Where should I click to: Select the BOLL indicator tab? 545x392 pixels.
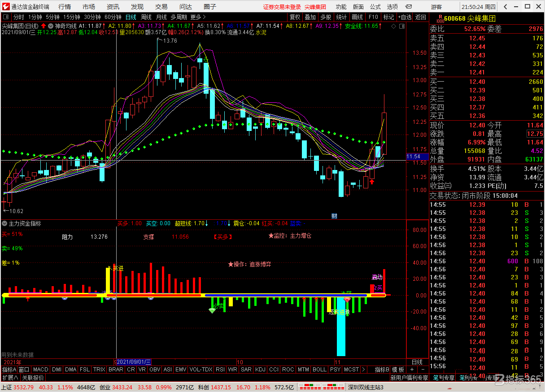[x=319, y=370]
